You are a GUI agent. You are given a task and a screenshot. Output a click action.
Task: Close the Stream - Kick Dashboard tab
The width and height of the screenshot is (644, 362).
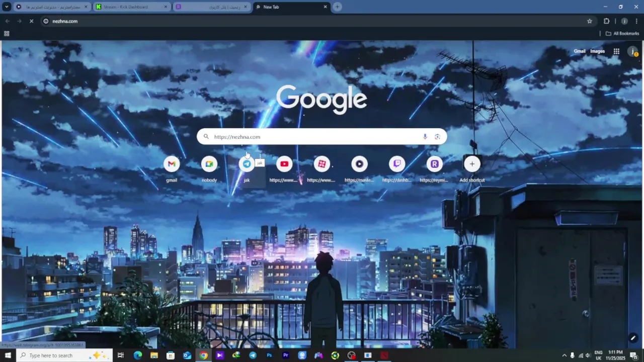166,7
